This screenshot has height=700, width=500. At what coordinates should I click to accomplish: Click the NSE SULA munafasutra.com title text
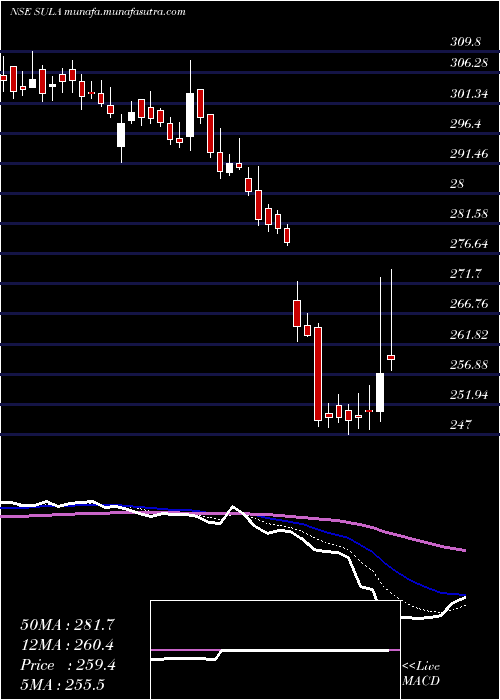tap(97, 12)
